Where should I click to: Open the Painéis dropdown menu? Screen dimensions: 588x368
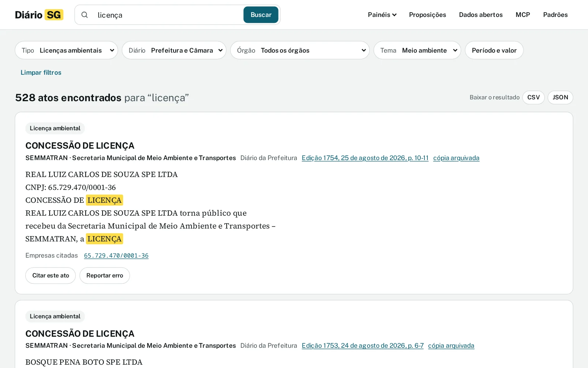(x=382, y=15)
